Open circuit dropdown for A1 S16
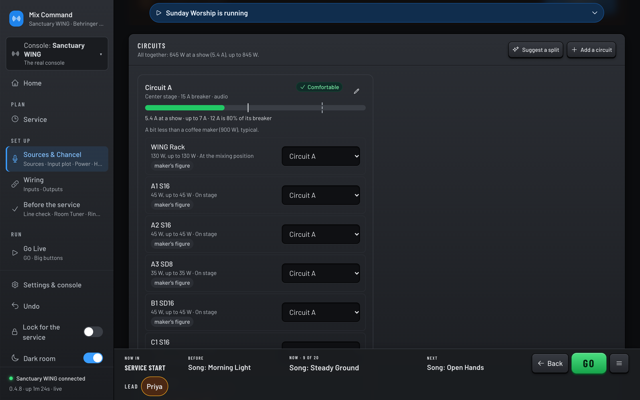The image size is (640, 400). [x=321, y=196]
